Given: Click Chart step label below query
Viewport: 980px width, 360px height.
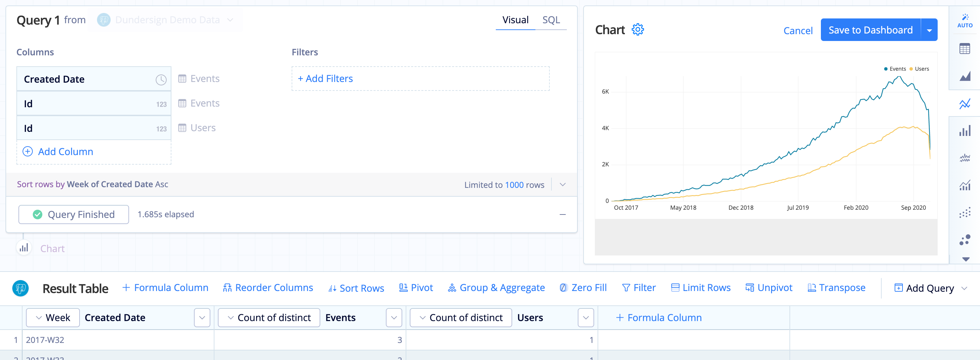Looking at the screenshot, I should pyautogui.click(x=53, y=249).
